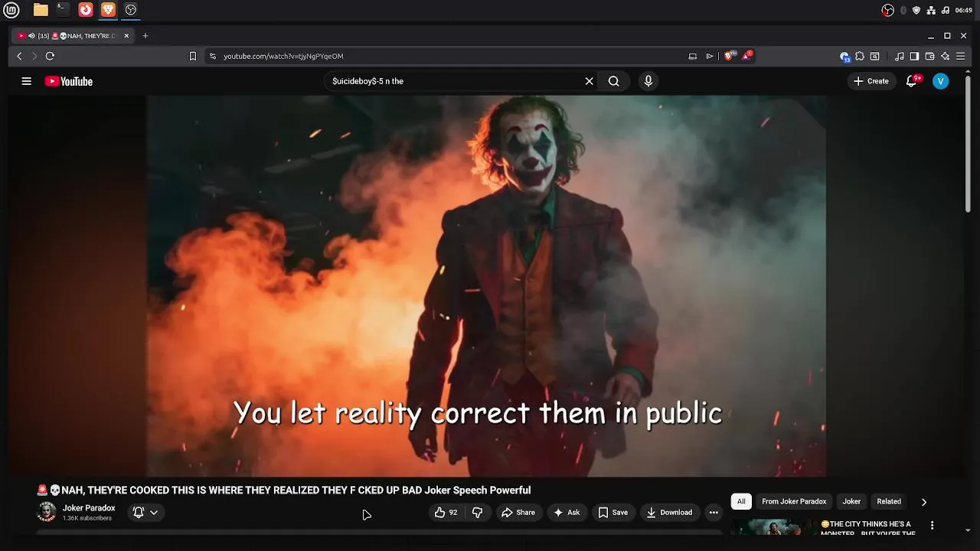
Task: Show the browser sidebar panel
Action: 914,56
